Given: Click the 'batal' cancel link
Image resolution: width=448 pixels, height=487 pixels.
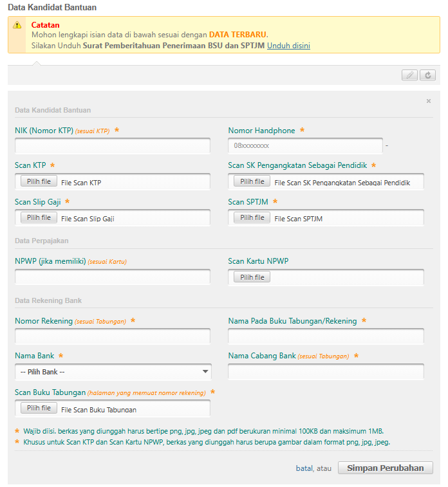Looking at the screenshot, I should [304, 468].
